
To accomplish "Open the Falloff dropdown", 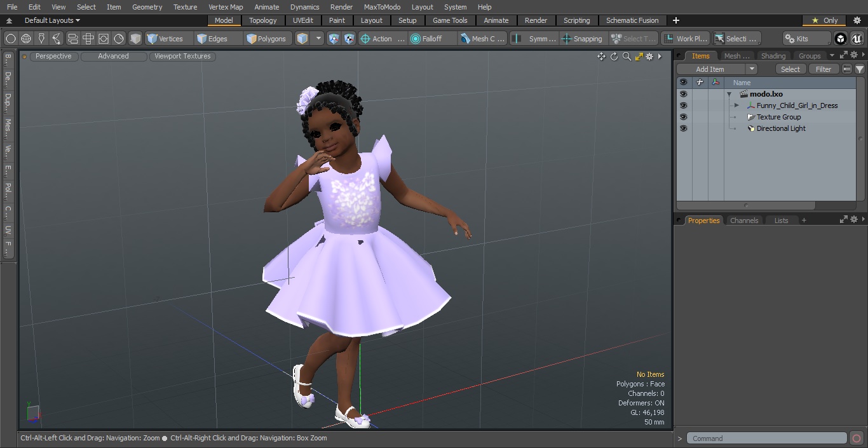I will pos(432,39).
